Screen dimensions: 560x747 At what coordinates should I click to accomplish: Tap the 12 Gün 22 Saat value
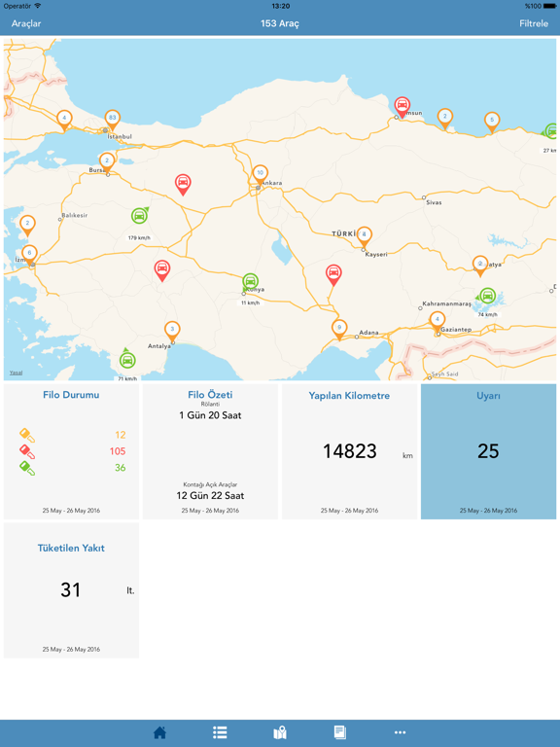(210, 495)
